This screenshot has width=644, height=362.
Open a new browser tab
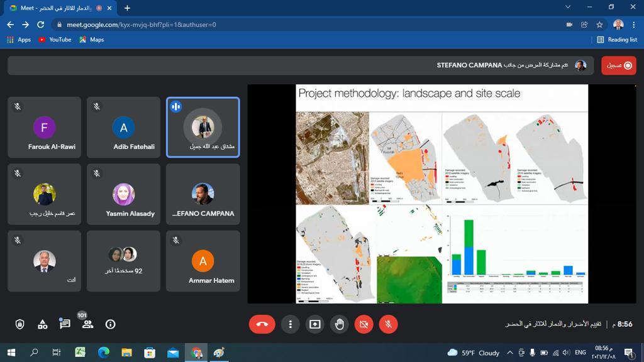click(x=127, y=8)
